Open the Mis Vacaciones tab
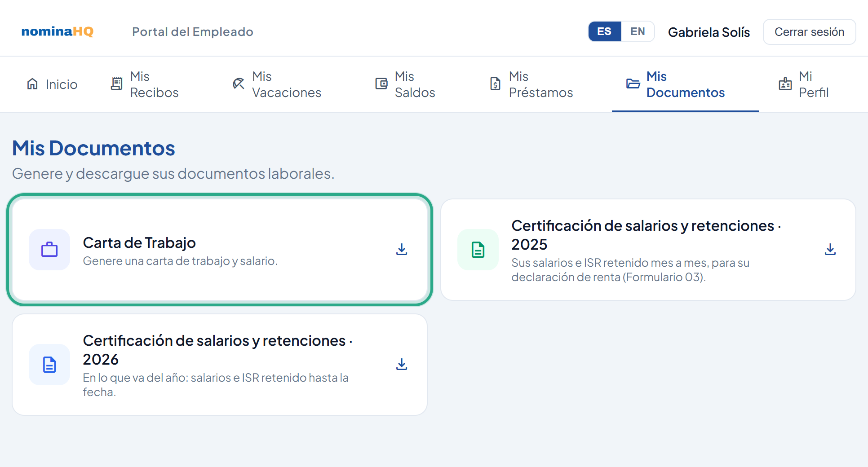Image resolution: width=868 pixels, height=467 pixels. pos(277,84)
